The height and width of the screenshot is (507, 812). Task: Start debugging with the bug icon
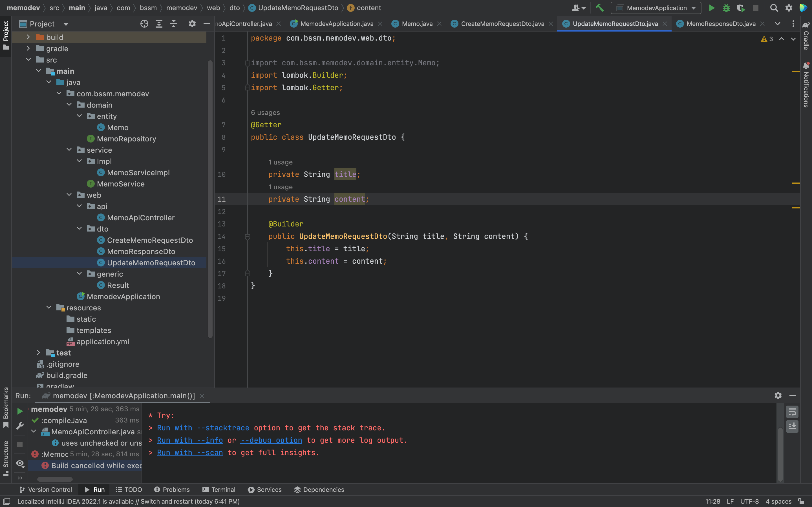[726, 8]
